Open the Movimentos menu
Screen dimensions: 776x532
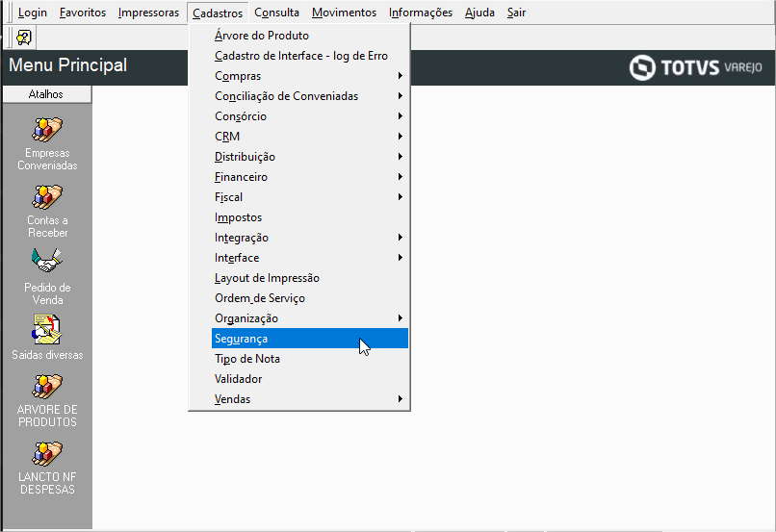[x=344, y=13]
